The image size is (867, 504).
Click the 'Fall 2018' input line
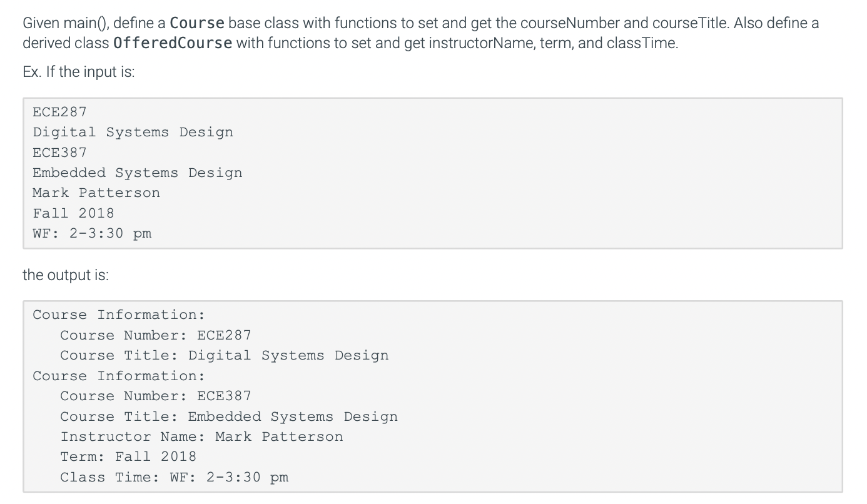73,213
